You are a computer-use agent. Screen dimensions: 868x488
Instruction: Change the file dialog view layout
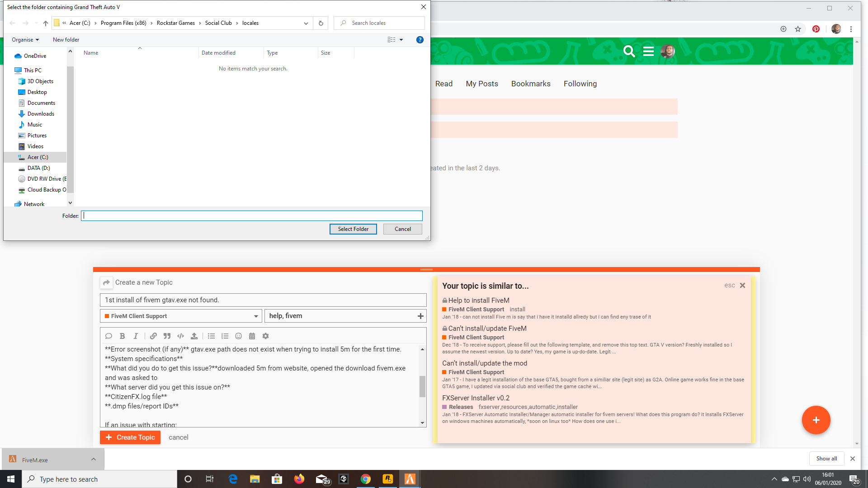coord(391,40)
